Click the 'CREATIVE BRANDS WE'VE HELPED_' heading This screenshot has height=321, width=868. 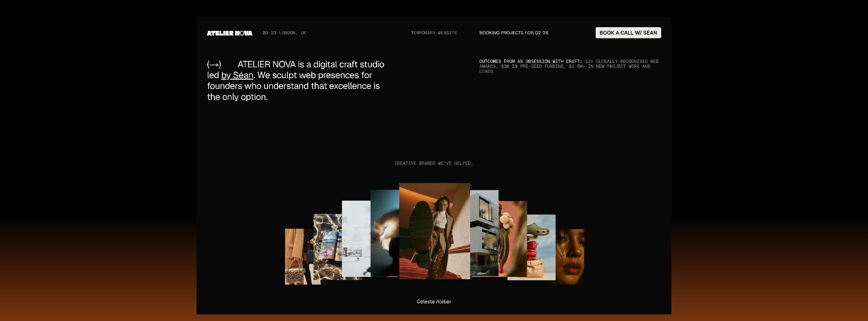(434, 163)
